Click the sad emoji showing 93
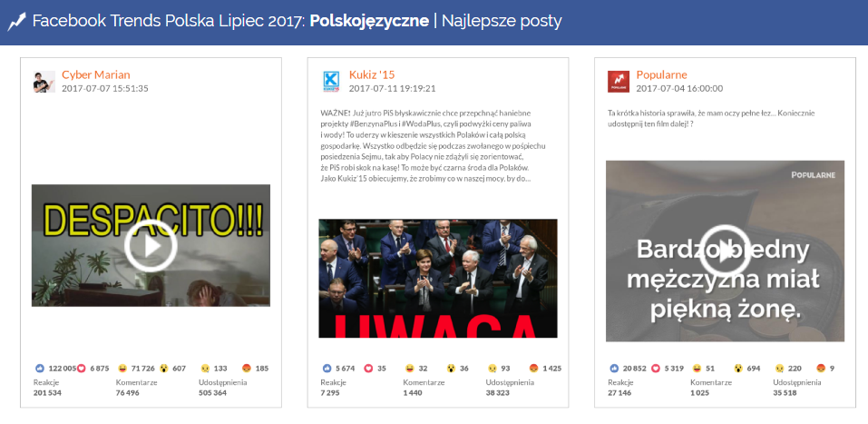The image size is (868, 424). pyautogui.click(x=493, y=368)
